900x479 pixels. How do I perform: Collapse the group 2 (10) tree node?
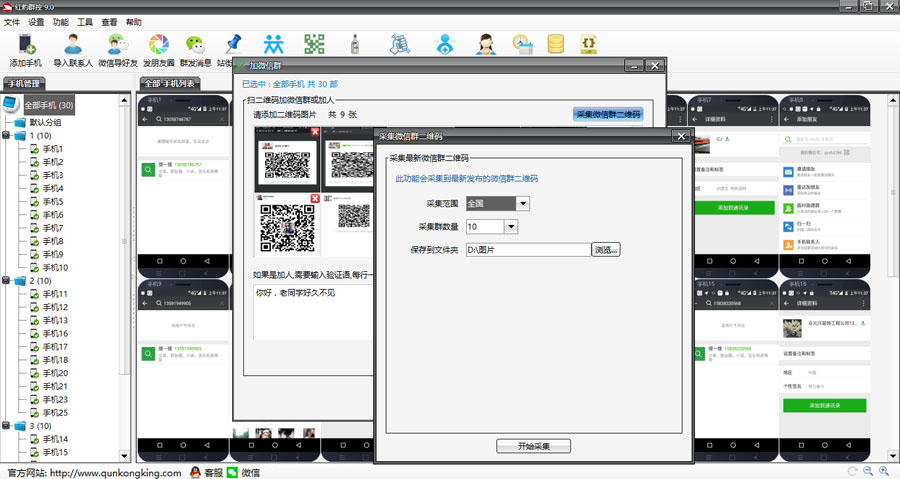click(6, 281)
